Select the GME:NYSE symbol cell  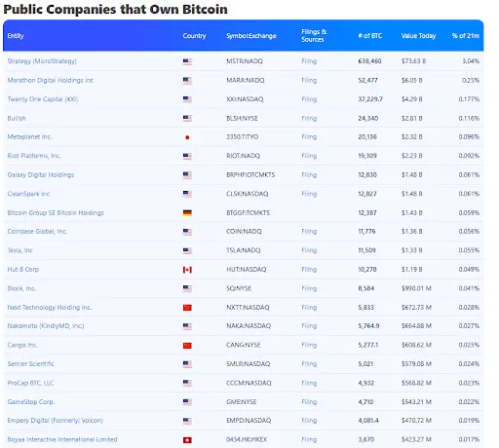(242, 401)
